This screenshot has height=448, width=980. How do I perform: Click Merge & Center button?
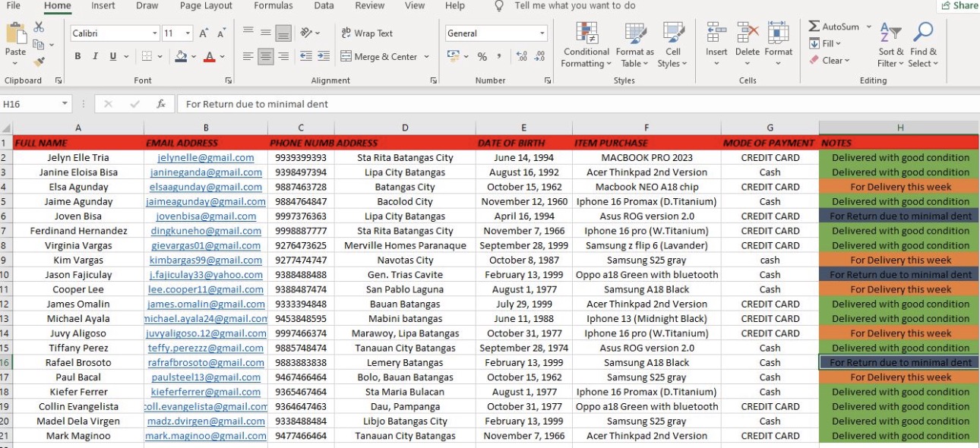pos(379,56)
